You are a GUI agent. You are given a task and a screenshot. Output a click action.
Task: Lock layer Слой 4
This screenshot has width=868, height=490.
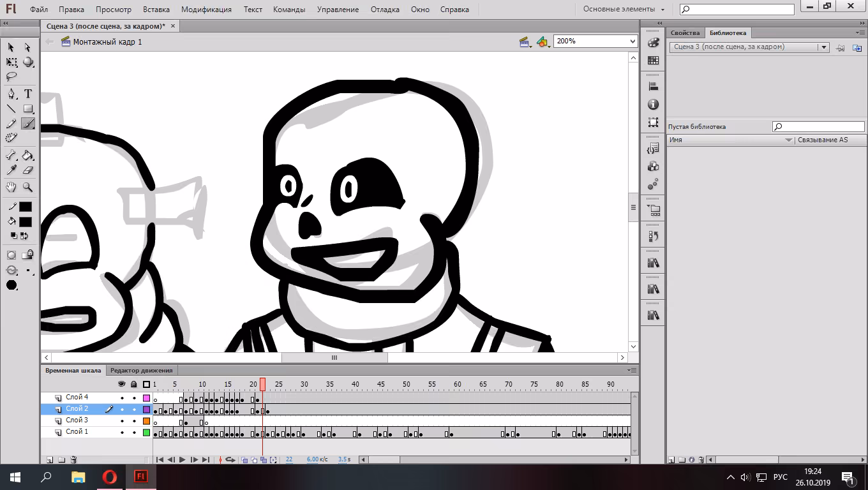(x=134, y=398)
